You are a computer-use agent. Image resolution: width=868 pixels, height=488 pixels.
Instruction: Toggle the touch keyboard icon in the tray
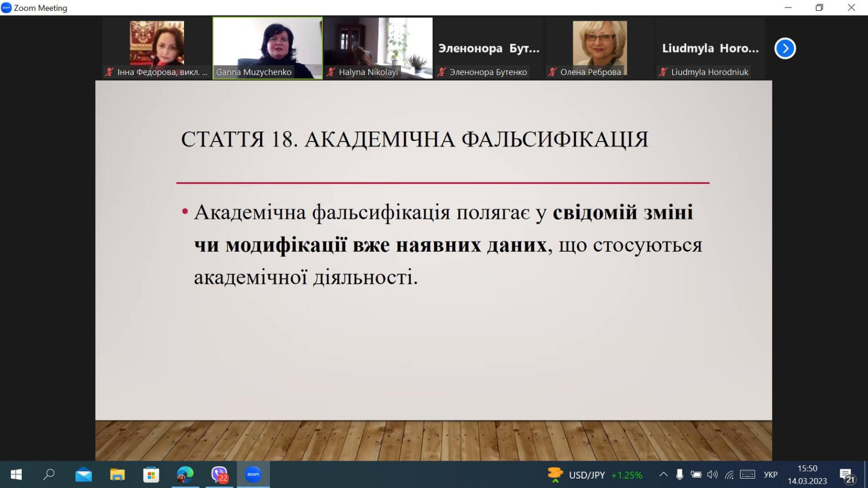[747, 475]
